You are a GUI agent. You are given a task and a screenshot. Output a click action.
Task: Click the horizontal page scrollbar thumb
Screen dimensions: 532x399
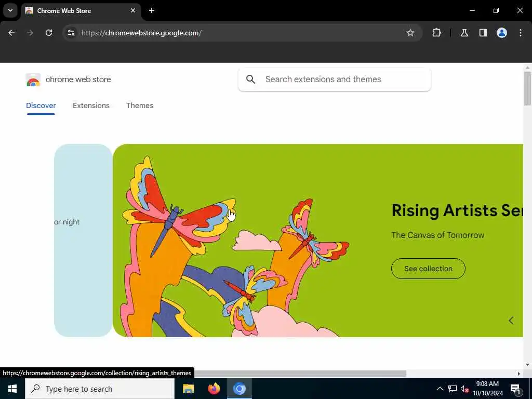300,374
